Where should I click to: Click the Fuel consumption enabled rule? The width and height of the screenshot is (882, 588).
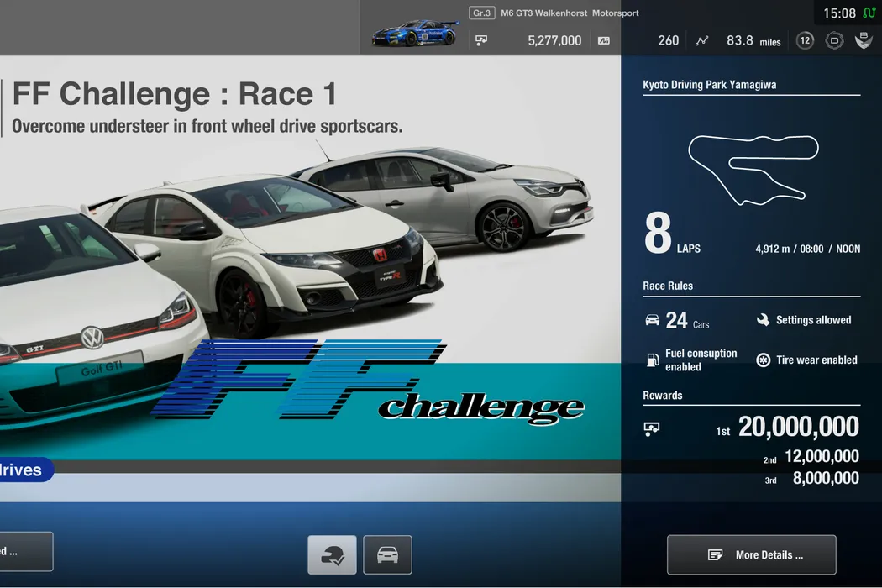pos(692,360)
